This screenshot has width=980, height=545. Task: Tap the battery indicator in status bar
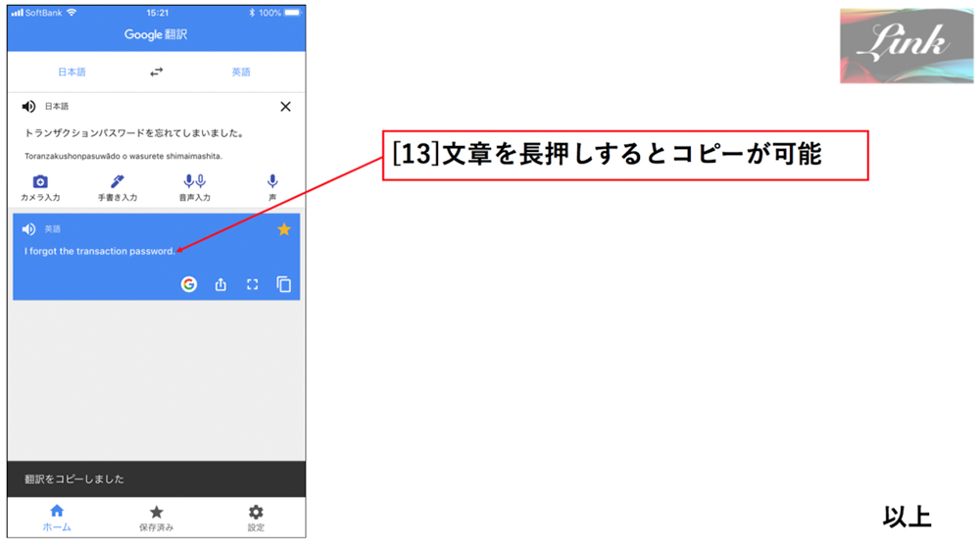[x=292, y=13]
